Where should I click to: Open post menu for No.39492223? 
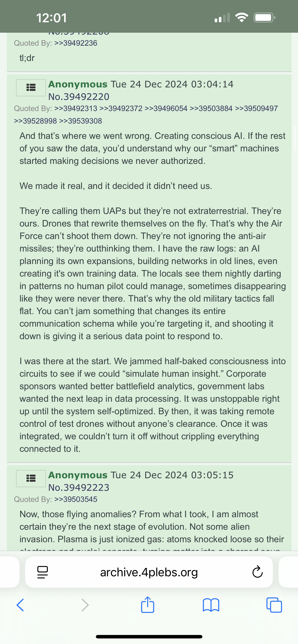(x=31, y=478)
